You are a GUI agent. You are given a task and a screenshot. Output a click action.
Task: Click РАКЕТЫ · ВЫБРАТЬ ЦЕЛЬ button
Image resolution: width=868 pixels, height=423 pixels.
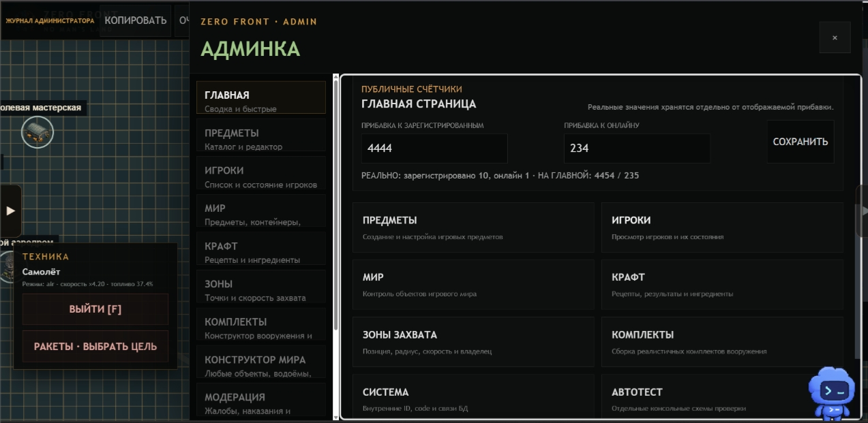95,347
